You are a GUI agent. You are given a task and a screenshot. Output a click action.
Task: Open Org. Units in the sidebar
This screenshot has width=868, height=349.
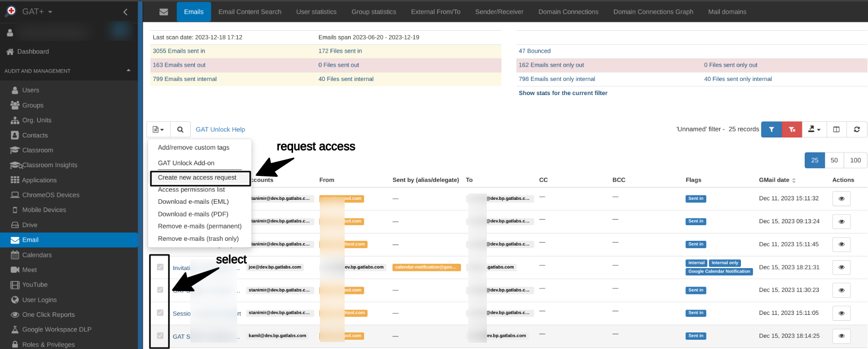pyautogui.click(x=37, y=120)
